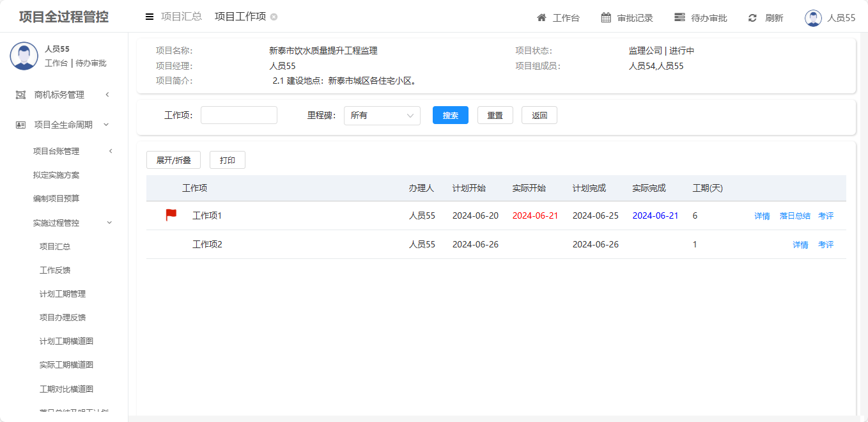Viewport: 868px width, 422px height.
Task: Click the red milestone flag on 工作项1
Action: coord(171,215)
